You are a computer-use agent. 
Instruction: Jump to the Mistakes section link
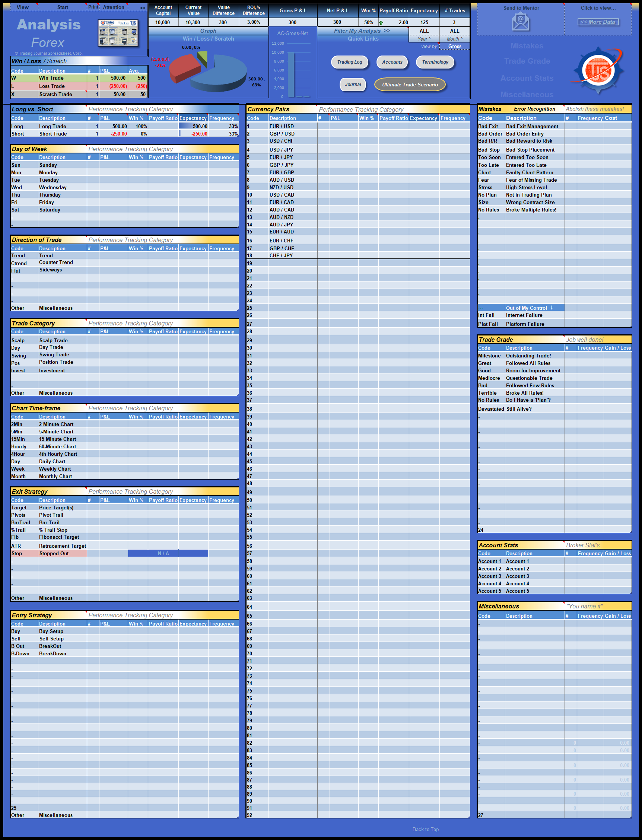click(527, 46)
